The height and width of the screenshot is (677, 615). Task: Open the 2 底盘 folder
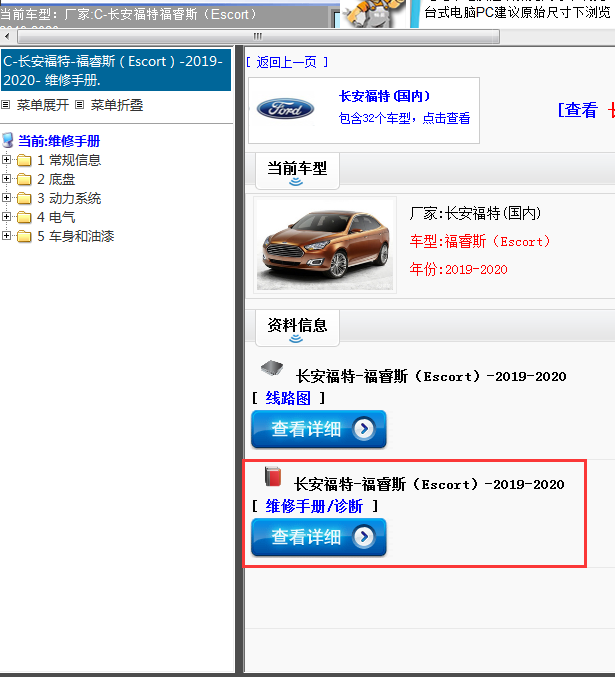tap(56, 179)
